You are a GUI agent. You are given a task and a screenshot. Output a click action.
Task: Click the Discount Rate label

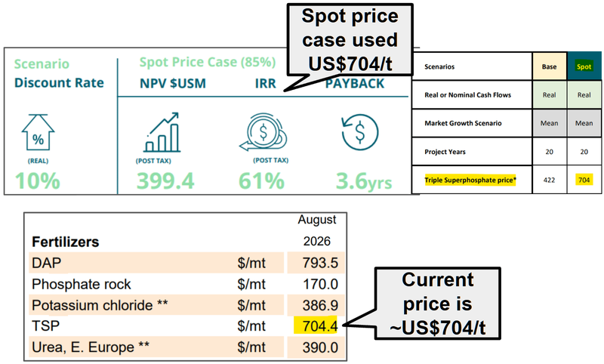click(x=59, y=83)
